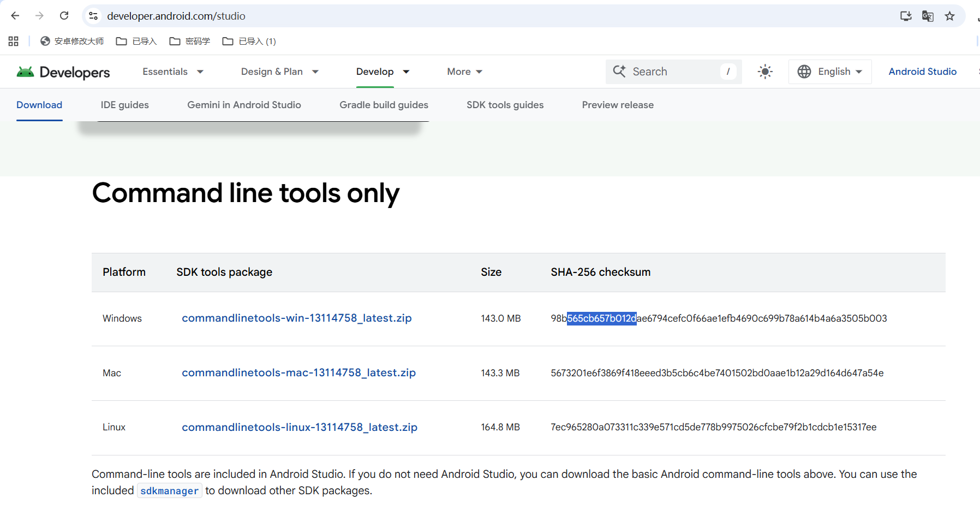Switch to the IDE guides tab

click(124, 105)
